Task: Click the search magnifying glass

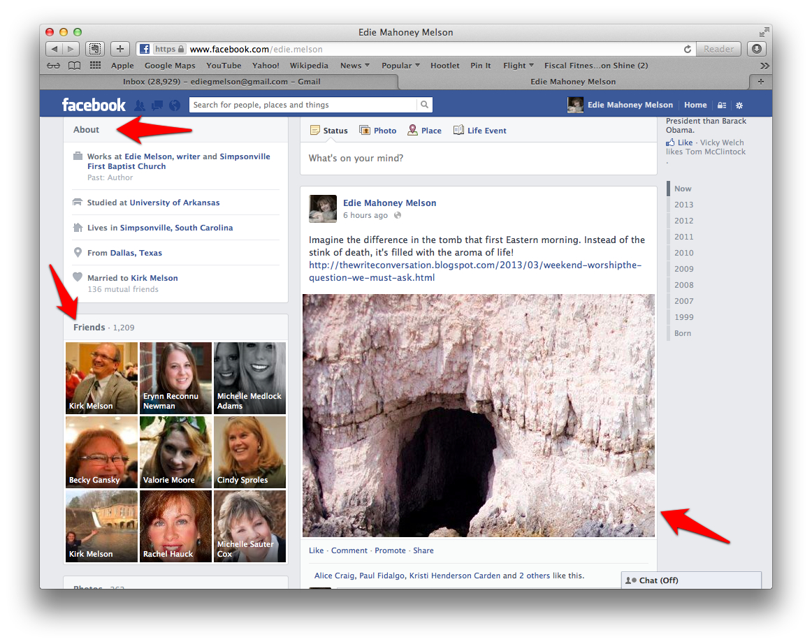Action: click(x=424, y=104)
